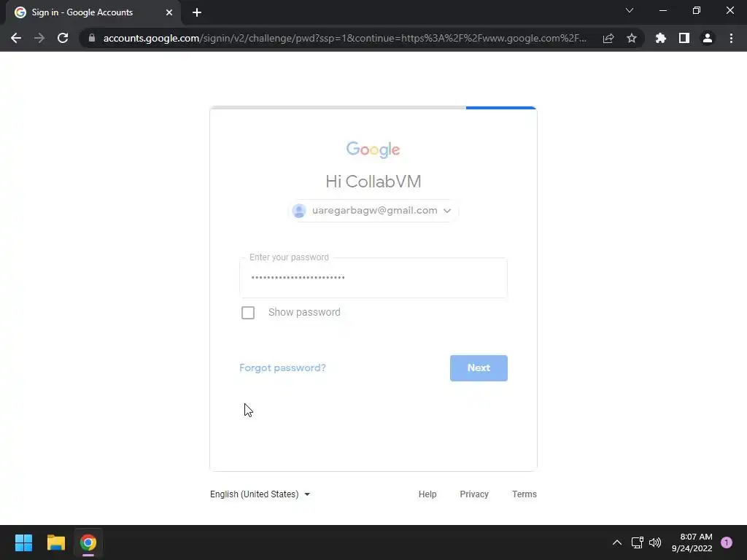Viewport: 747px width, 560px height.
Task: Select the Sign in - Google Accounts tab
Action: pyautogui.click(x=93, y=12)
